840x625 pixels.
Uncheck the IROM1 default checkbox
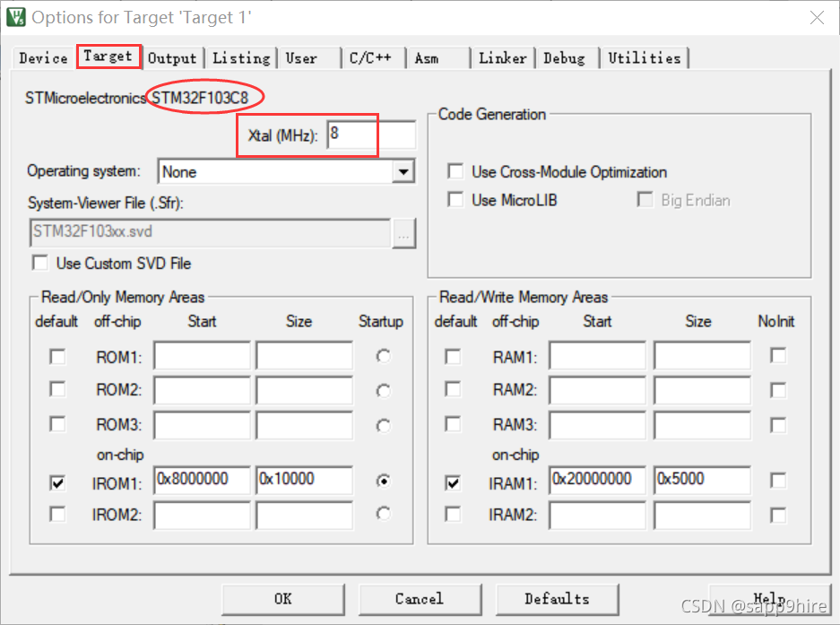click(x=57, y=483)
